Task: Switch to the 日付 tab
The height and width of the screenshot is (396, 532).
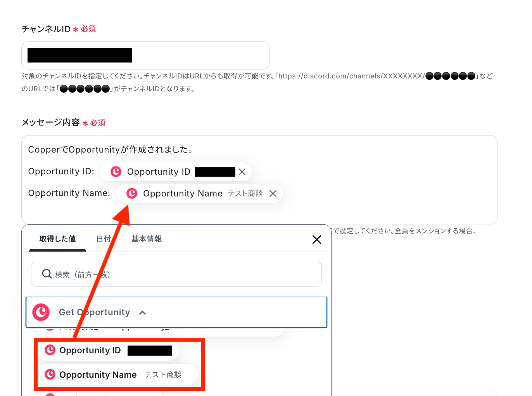Action: click(104, 239)
